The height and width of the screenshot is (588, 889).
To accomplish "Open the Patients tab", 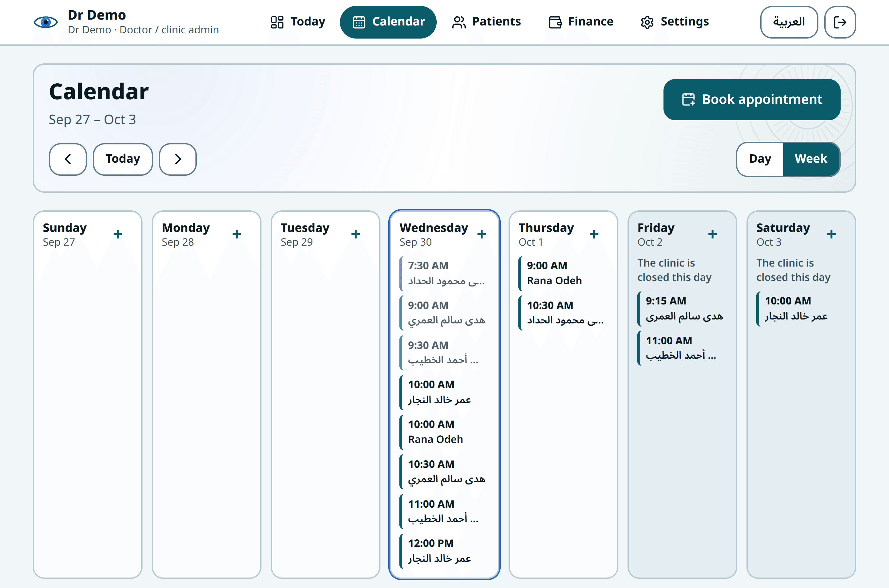I will (x=487, y=22).
